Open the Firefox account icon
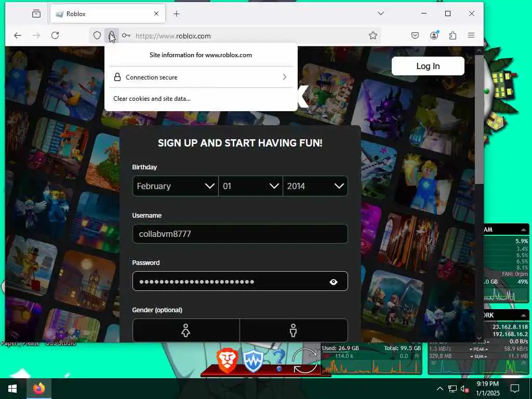 coord(434,35)
